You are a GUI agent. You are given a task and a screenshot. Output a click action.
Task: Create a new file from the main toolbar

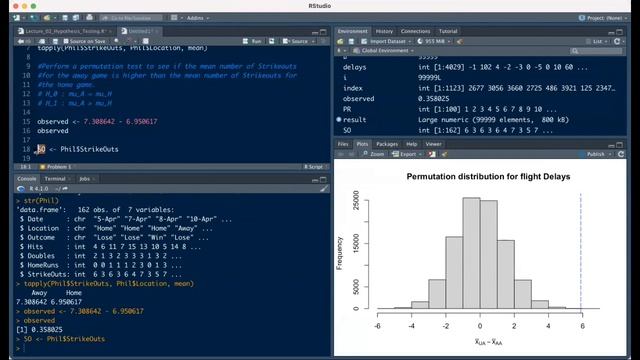[17, 18]
